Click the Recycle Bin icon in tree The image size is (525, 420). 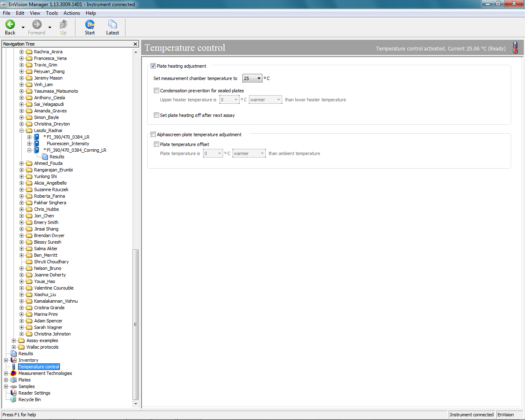(x=14, y=399)
